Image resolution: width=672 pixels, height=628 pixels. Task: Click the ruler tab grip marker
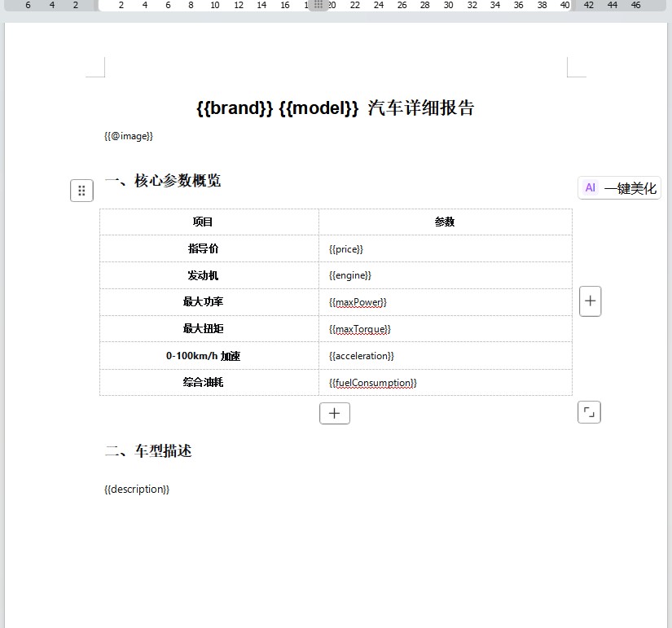[318, 5]
